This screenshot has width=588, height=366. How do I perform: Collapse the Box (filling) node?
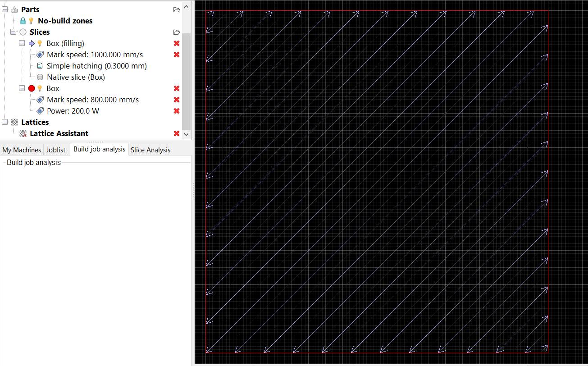pyautogui.click(x=21, y=43)
